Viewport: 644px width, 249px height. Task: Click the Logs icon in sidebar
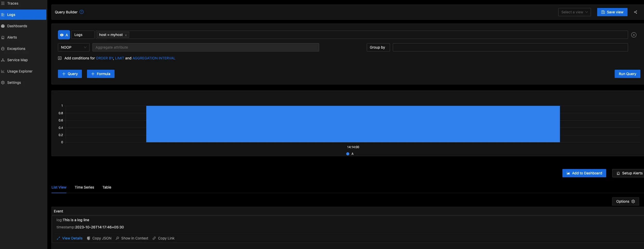[3, 15]
